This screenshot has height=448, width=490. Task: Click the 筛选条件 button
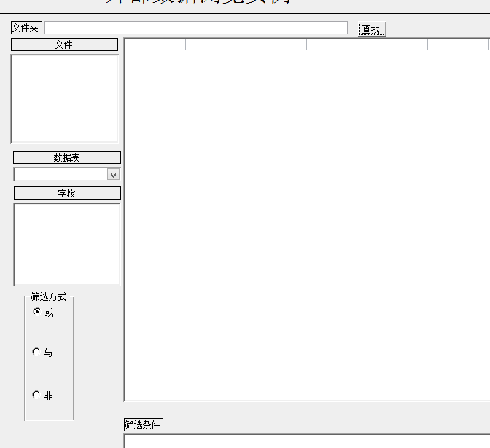(143, 425)
